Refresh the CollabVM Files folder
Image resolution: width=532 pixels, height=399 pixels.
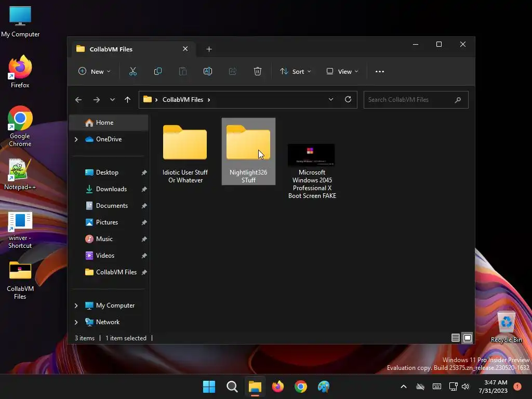348,99
